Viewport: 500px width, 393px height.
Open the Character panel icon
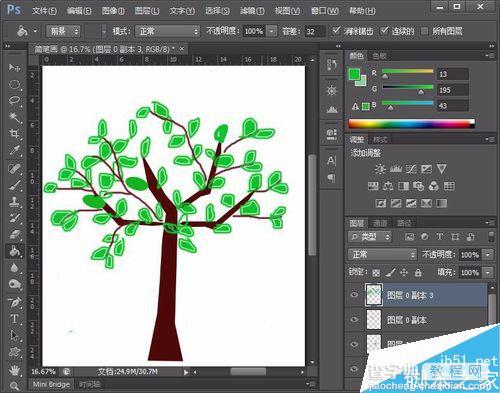331,161
